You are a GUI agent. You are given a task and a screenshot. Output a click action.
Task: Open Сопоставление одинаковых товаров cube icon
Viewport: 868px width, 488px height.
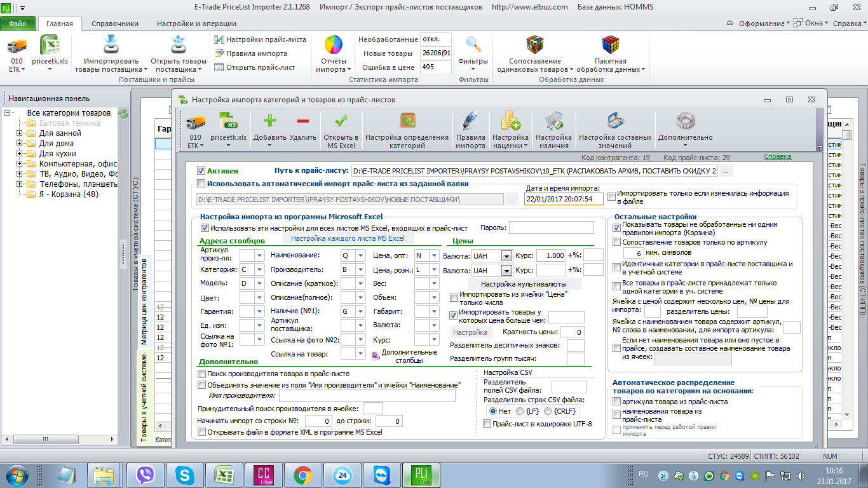pyautogui.click(x=535, y=46)
